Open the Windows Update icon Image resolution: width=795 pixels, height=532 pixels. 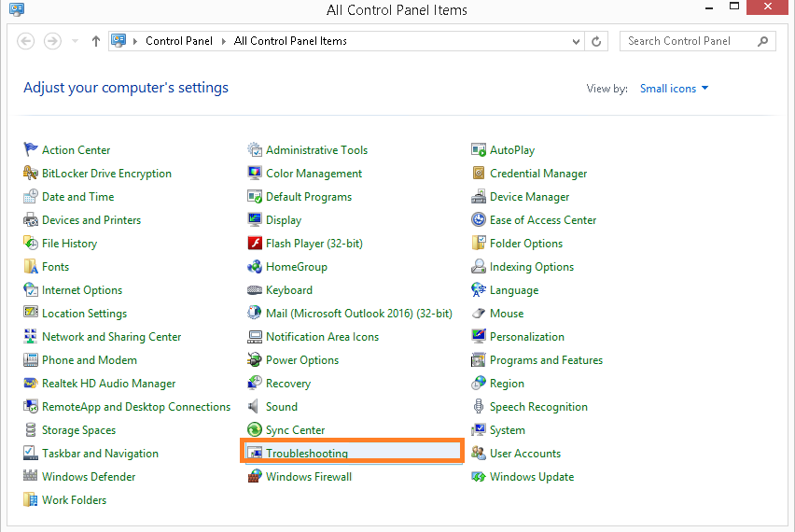[479, 476]
